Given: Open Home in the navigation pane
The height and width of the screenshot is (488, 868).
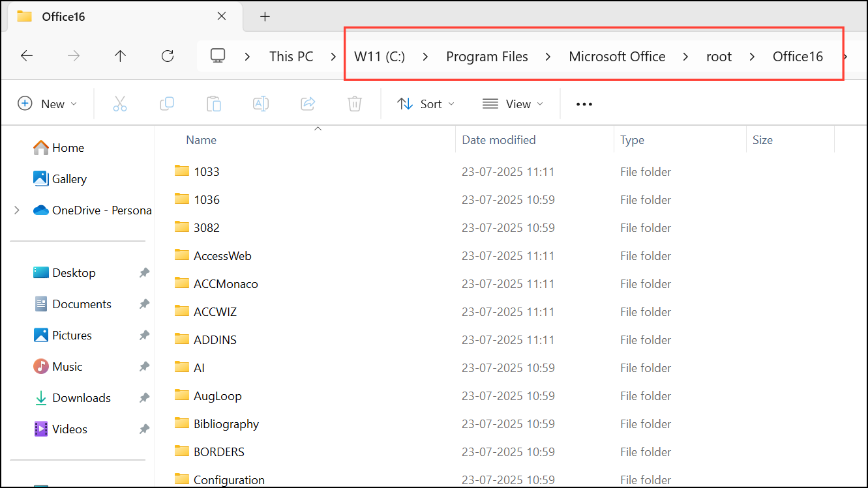Looking at the screenshot, I should tap(59, 148).
